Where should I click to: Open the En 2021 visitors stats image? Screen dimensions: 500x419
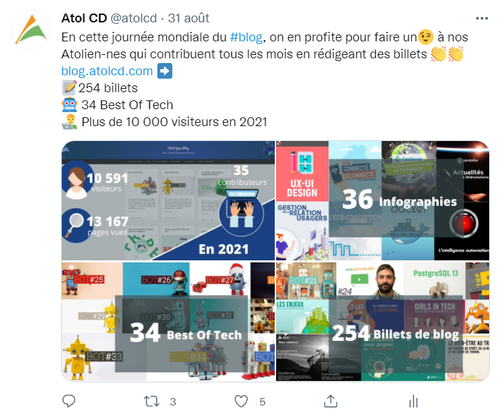click(168, 200)
